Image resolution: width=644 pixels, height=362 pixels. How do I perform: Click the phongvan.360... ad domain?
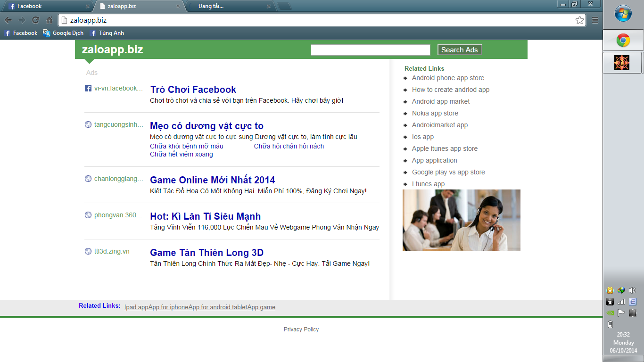tap(118, 215)
